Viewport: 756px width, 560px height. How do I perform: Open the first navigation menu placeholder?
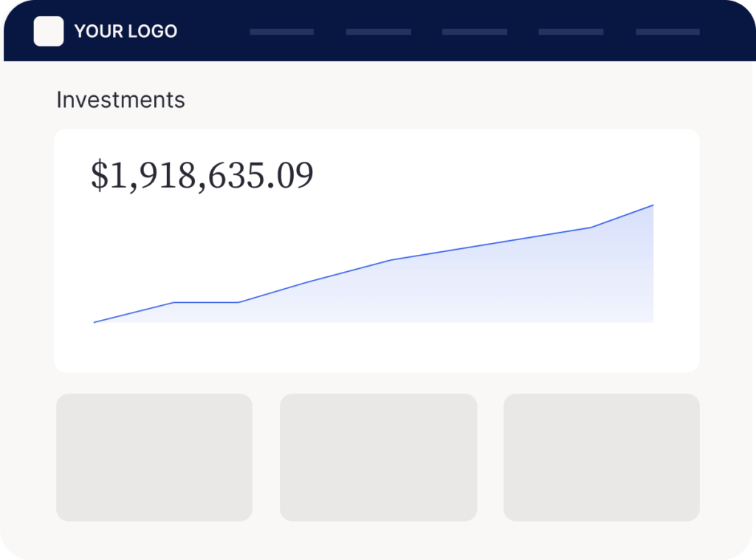281,32
